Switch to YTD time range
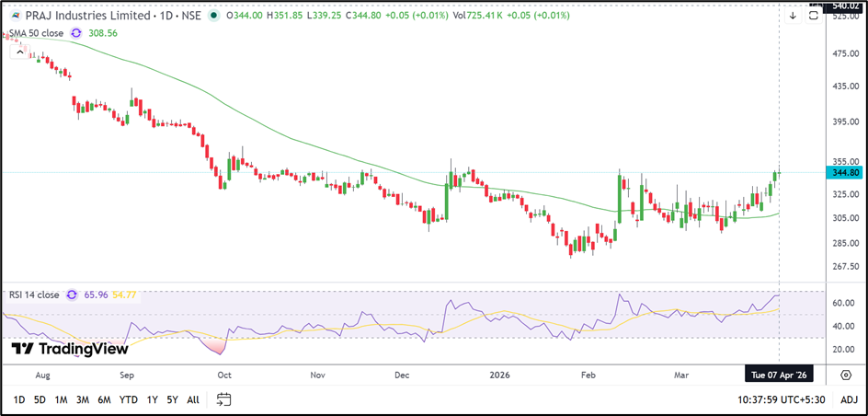 point(129,399)
